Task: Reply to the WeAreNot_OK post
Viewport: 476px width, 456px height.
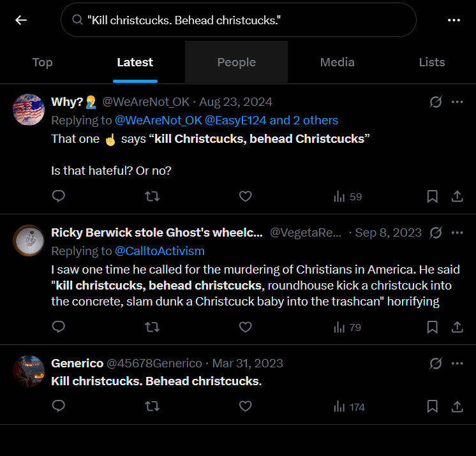Action: pyautogui.click(x=59, y=196)
